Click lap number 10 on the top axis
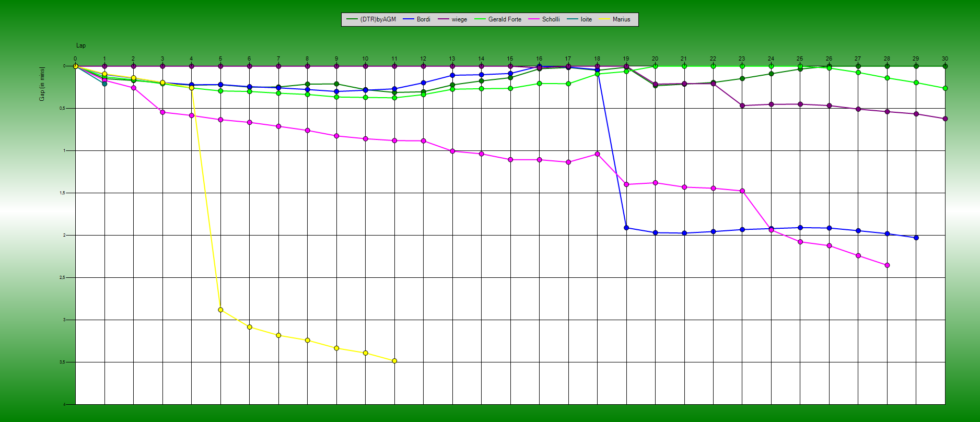Viewport: 980px width, 422px height. (x=365, y=59)
